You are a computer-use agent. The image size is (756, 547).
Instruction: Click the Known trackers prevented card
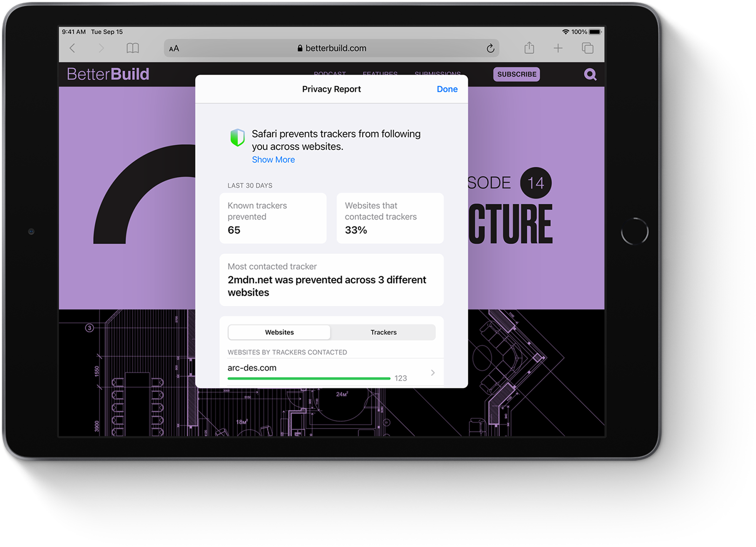(273, 218)
